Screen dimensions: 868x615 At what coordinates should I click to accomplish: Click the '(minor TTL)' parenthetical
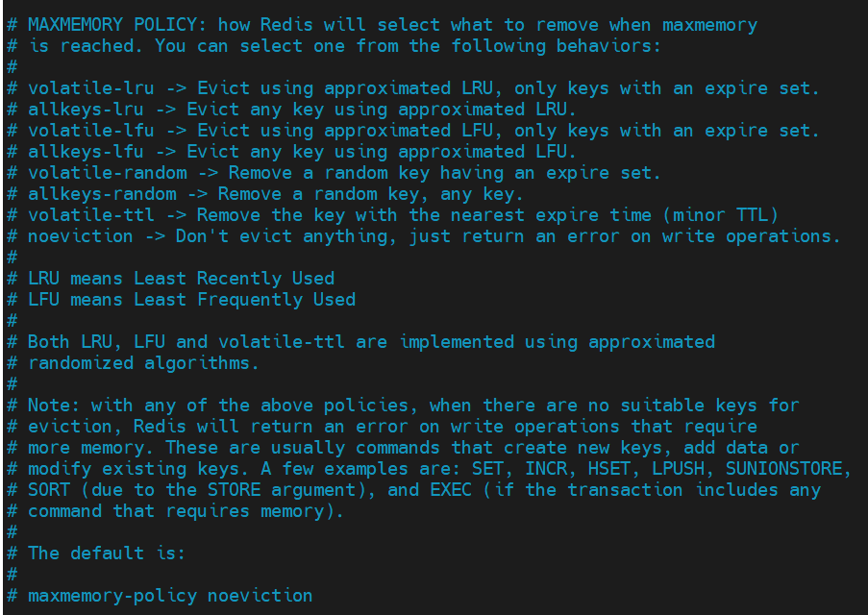720,215
